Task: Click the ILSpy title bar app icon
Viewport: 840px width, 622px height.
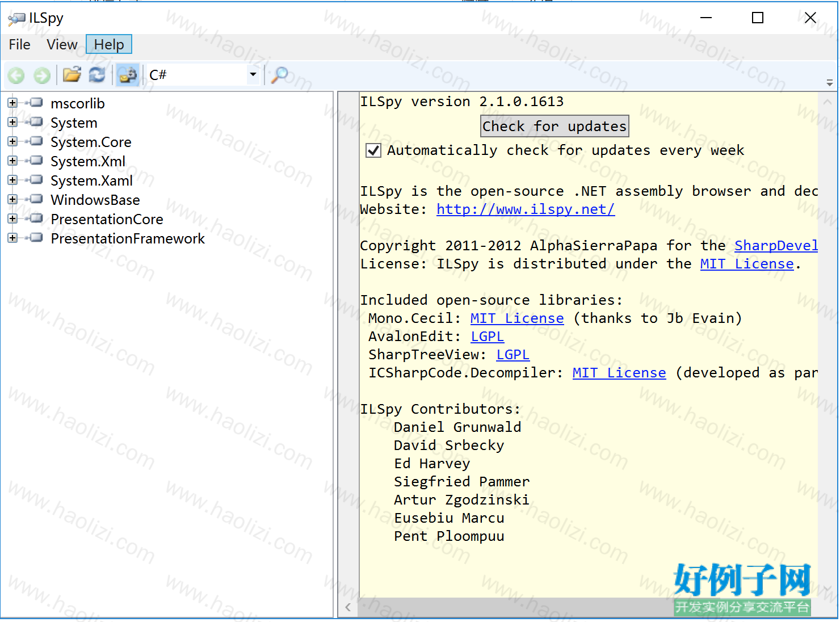Action: click(16, 19)
